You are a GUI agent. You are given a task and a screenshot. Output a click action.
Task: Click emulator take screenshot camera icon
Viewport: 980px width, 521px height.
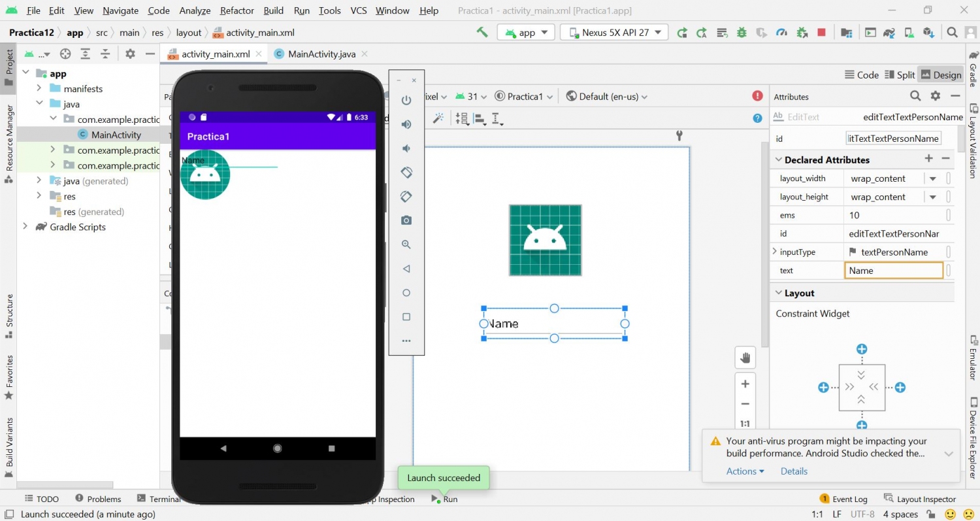coord(406,220)
